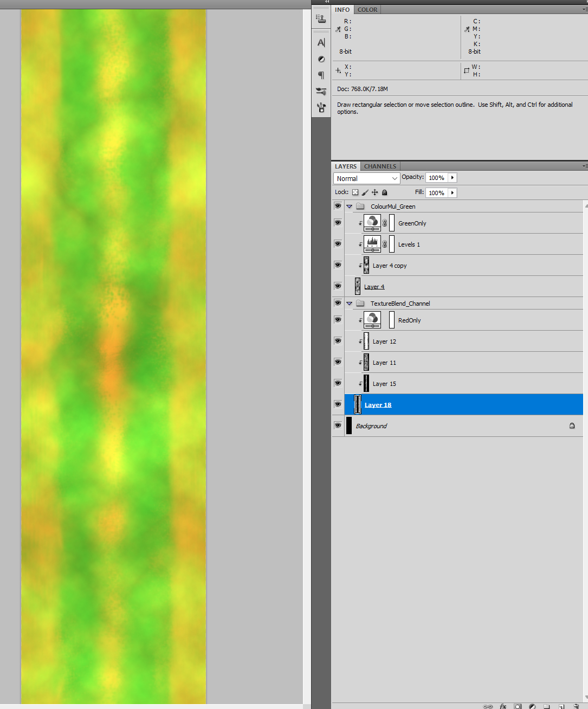The width and height of the screenshot is (588, 709).
Task: Click the fx layer style icon
Action: (x=503, y=706)
